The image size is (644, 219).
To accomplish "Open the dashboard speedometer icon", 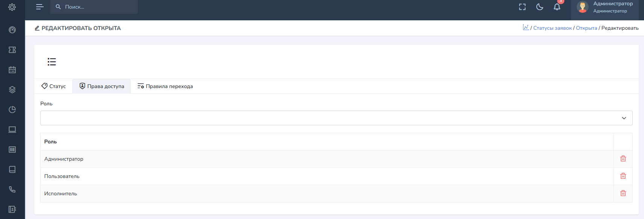I will click(12, 30).
